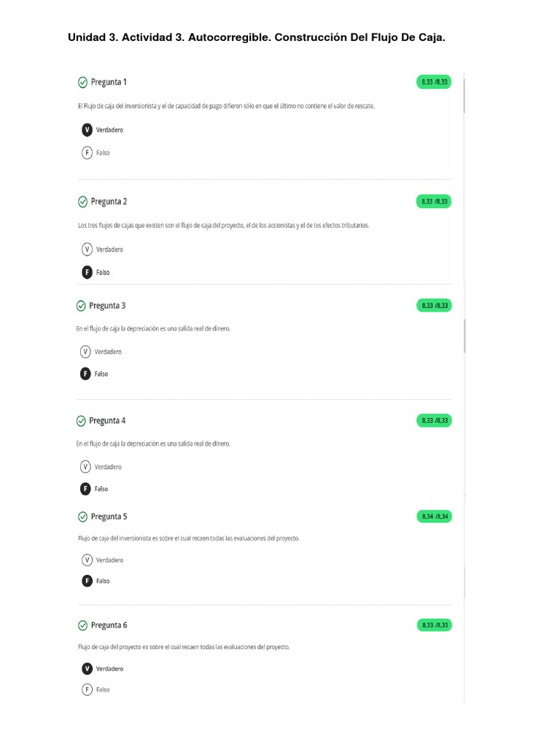
Task: Pick Verdadero for Pregunta 5
Action: coord(87,560)
